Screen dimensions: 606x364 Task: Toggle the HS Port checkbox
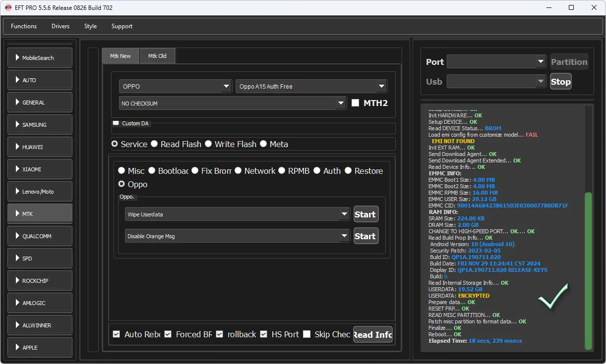264,334
